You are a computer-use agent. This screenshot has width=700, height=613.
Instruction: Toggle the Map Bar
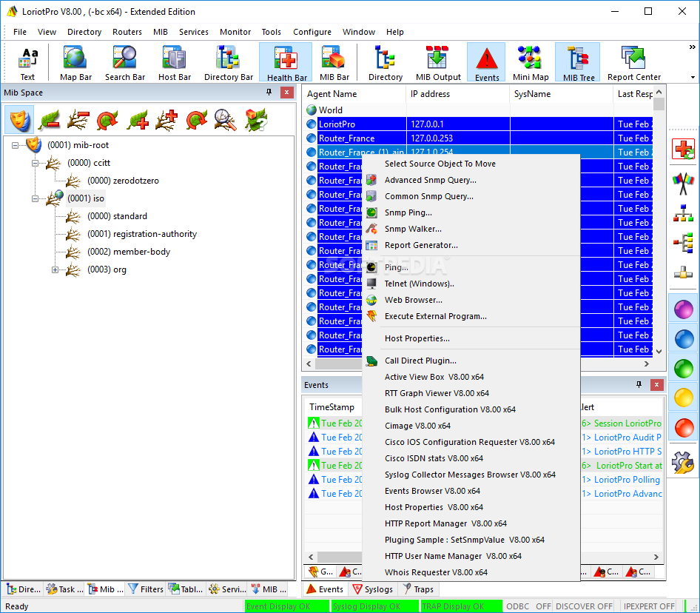click(75, 63)
